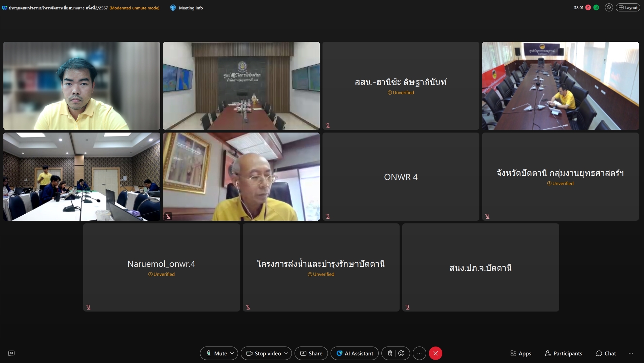Expand the Mute audio options arrow
644x363 pixels.
(232, 353)
